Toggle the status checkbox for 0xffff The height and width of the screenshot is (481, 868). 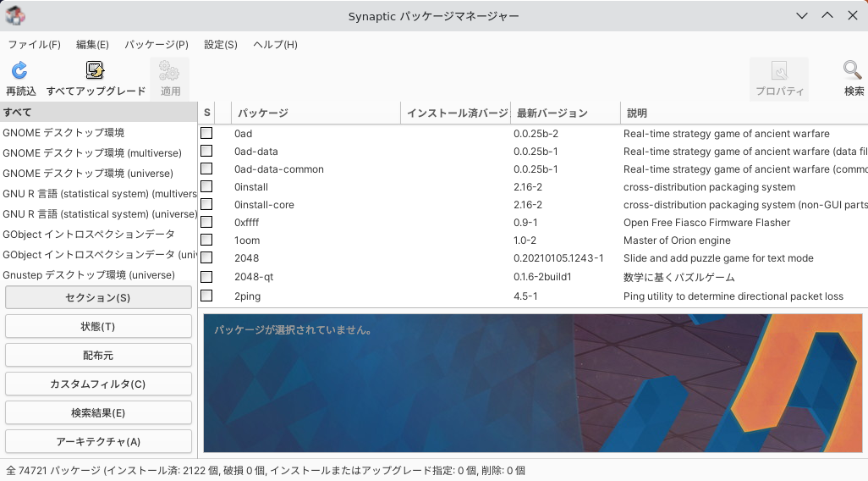tap(206, 222)
